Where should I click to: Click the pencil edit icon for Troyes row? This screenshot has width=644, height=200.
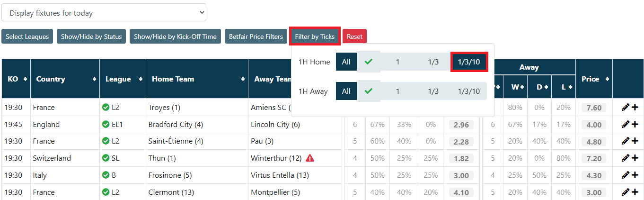[626, 108]
